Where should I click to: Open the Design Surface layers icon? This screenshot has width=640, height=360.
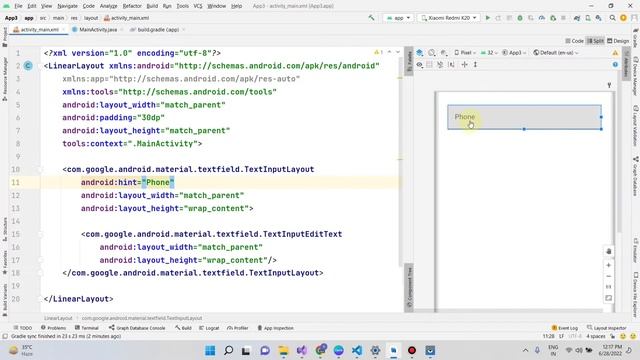(420, 53)
